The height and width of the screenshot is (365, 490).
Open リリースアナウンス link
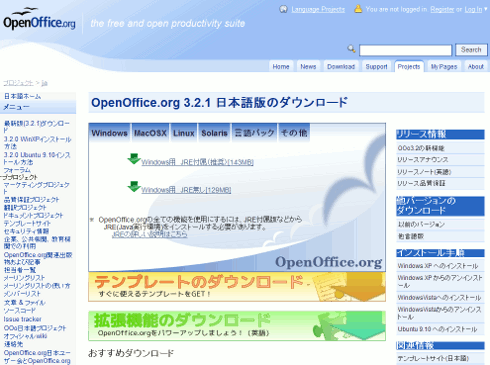tap(423, 160)
